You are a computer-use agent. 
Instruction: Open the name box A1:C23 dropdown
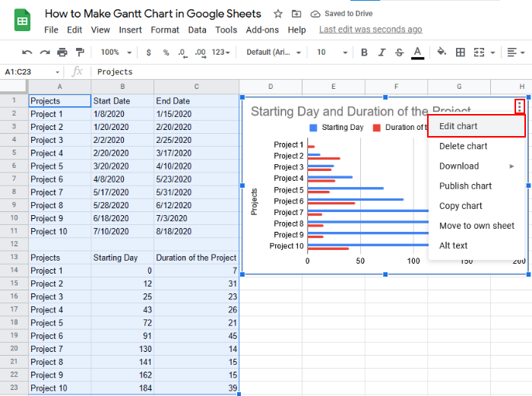click(x=57, y=72)
